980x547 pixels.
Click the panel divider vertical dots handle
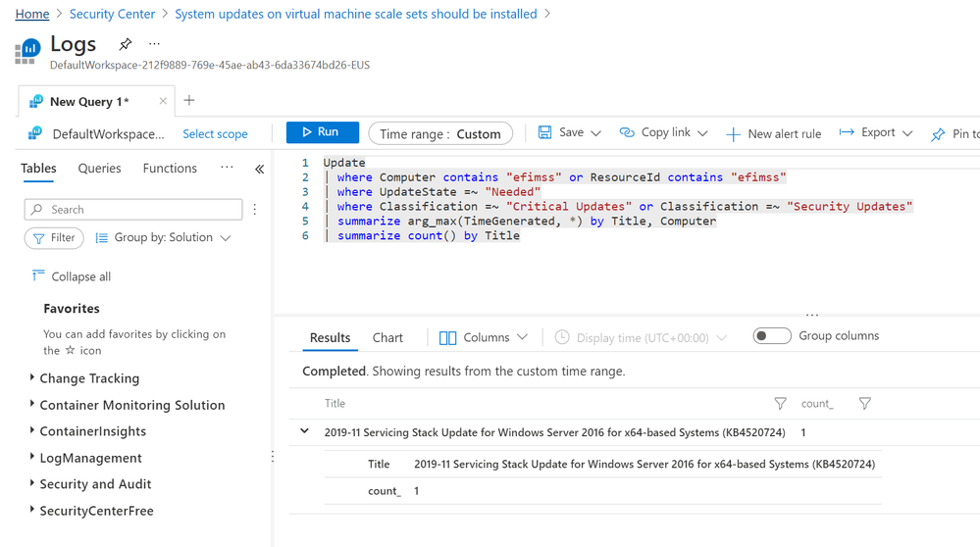point(273,457)
